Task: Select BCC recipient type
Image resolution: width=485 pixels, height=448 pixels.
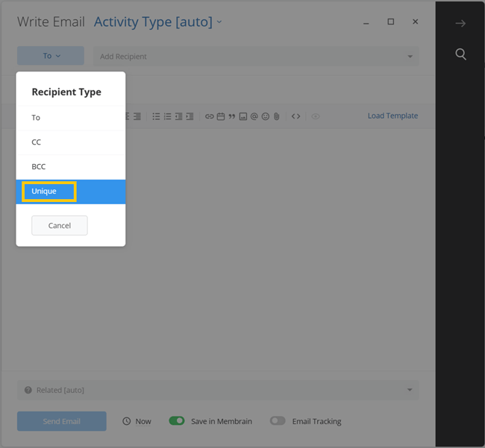Action: pyautogui.click(x=71, y=167)
